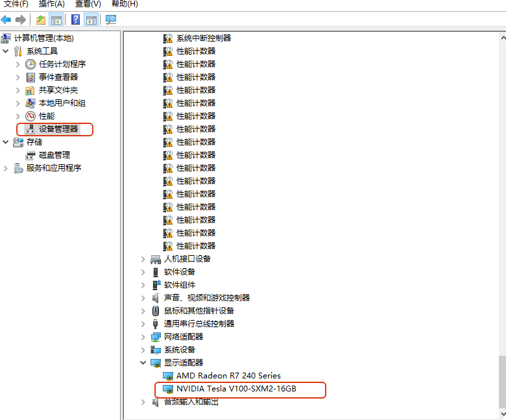Click the Up one level folder icon
This screenshot has height=420, width=506.
41,19
